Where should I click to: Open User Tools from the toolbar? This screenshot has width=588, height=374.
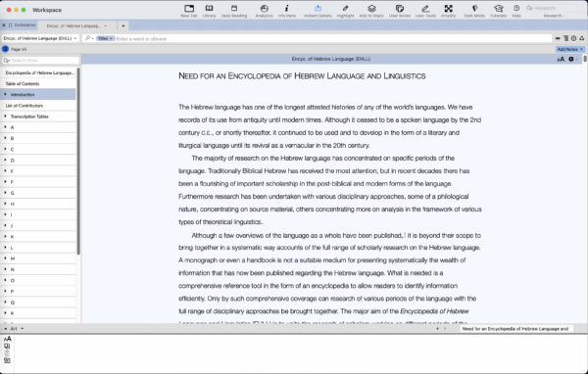point(425,11)
